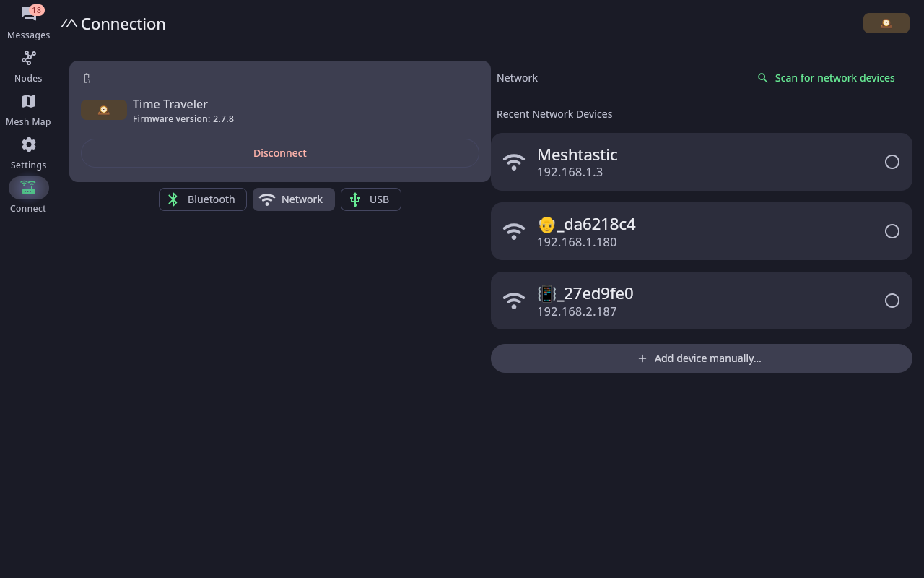Go to the Nodes view
The image size is (924, 578).
29,58
